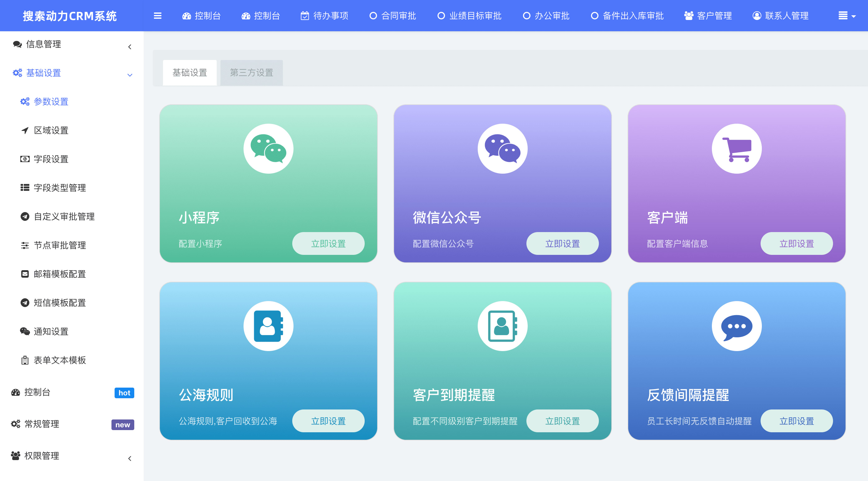This screenshot has height=481, width=868.
Task: Click the purple WeChat icon on 微信公众号 card
Action: pyautogui.click(x=502, y=149)
